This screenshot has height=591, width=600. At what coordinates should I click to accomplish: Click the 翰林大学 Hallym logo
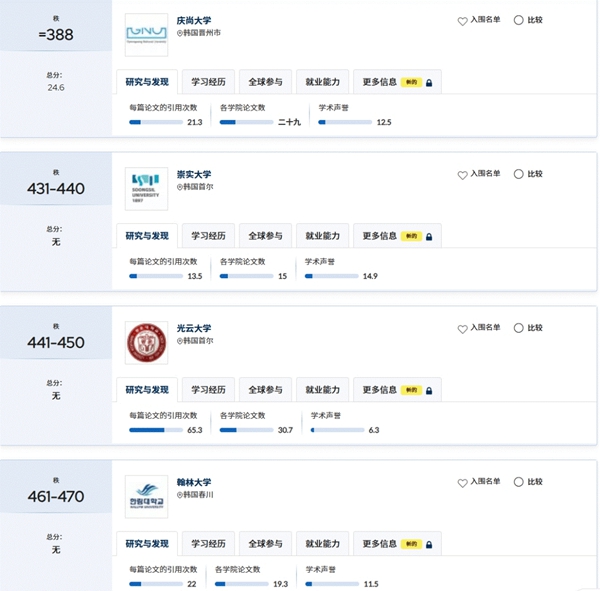(x=146, y=497)
